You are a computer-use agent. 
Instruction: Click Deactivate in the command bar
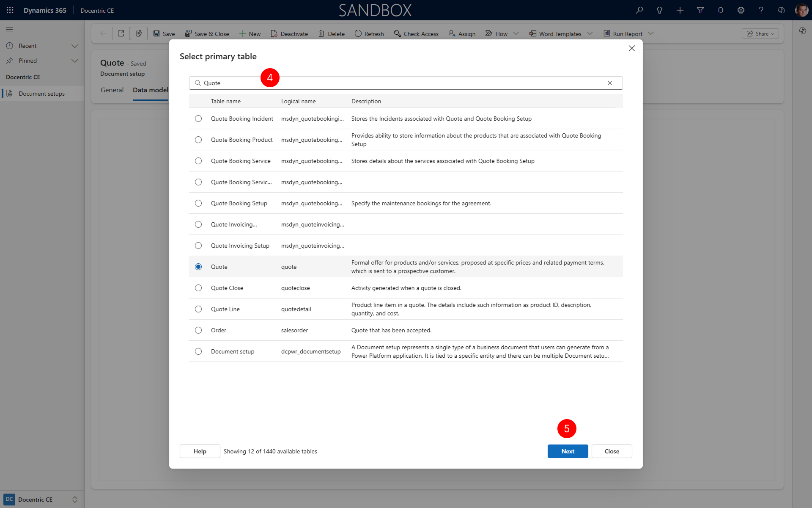tap(289, 33)
